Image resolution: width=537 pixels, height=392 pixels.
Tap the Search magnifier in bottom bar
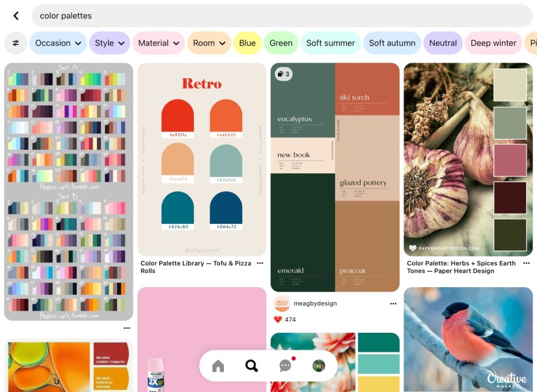click(251, 366)
